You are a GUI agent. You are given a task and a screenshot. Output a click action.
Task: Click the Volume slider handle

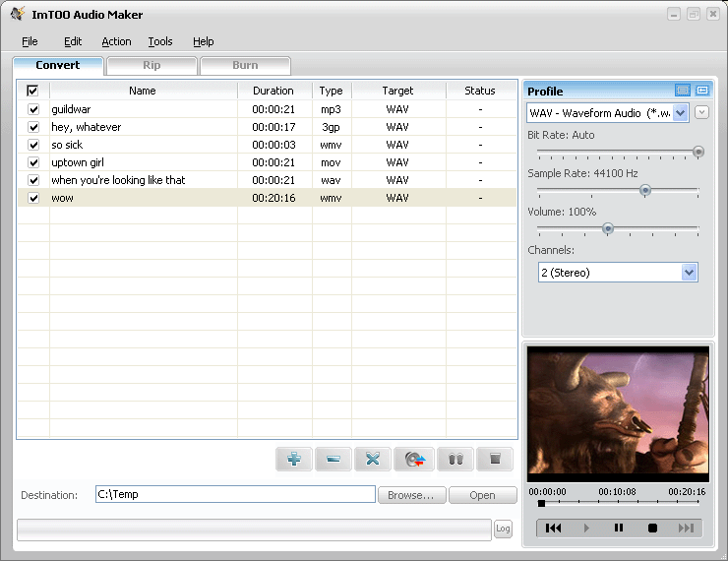pyautogui.click(x=608, y=228)
